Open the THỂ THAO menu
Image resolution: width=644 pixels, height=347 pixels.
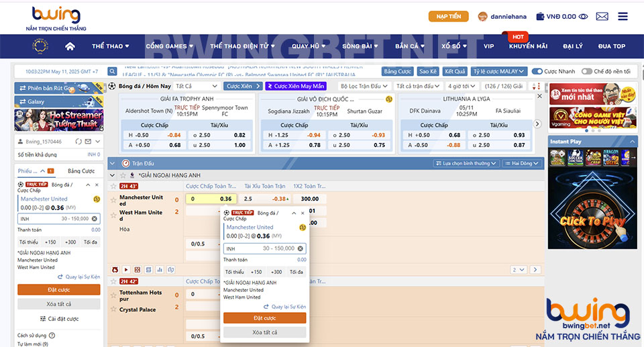click(x=111, y=46)
